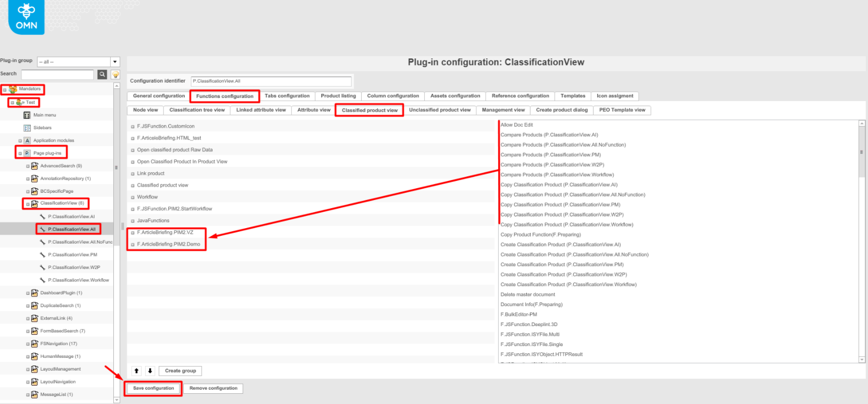The width and height of the screenshot is (868, 404).
Task: Click the AdvancedSearch plugin icon
Action: 34,166
